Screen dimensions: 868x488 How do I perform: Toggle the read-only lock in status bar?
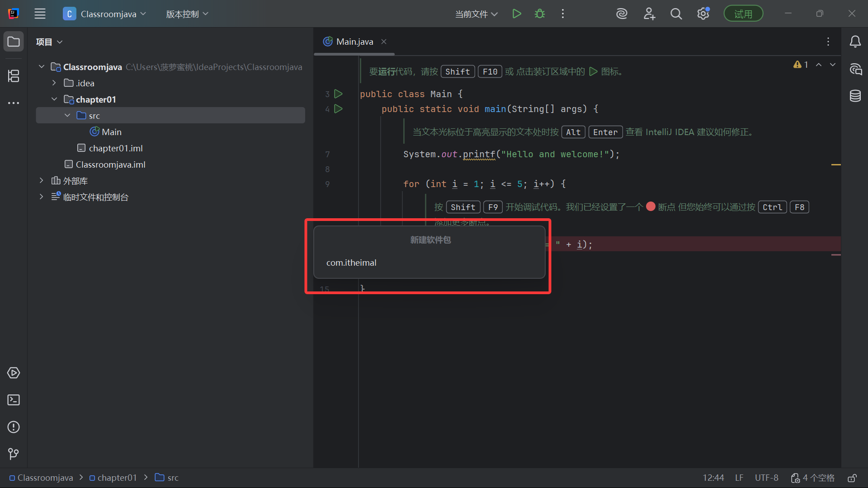click(x=852, y=478)
